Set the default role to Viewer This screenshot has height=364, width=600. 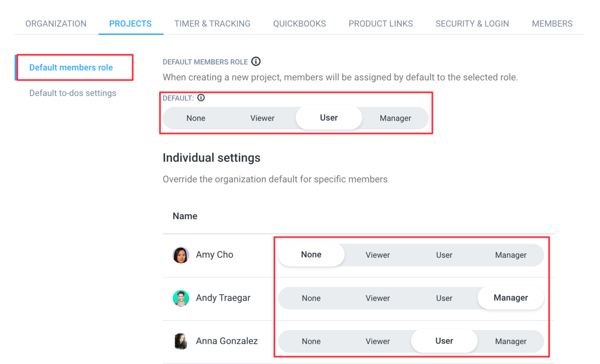(262, 118)
